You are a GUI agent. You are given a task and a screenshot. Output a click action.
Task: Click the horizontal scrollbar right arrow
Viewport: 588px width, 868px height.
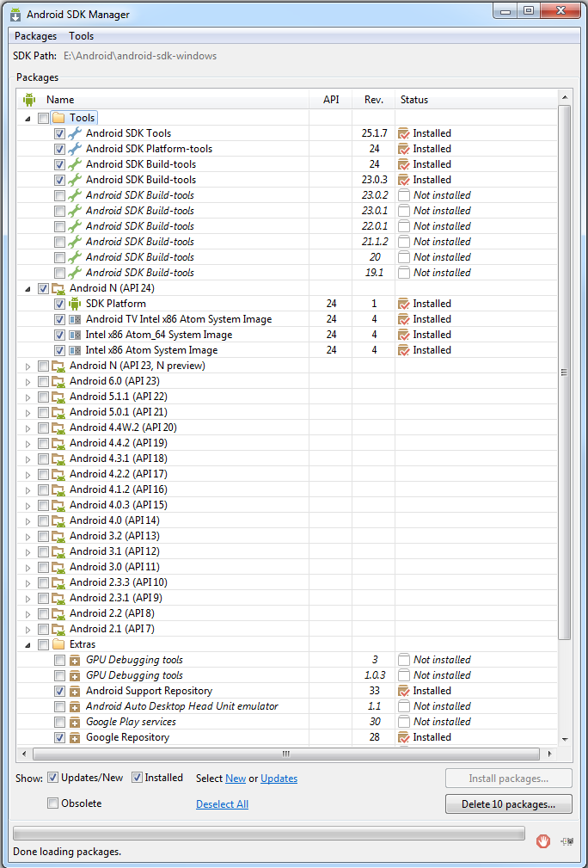pyautogui.click(x=549, y=754)
